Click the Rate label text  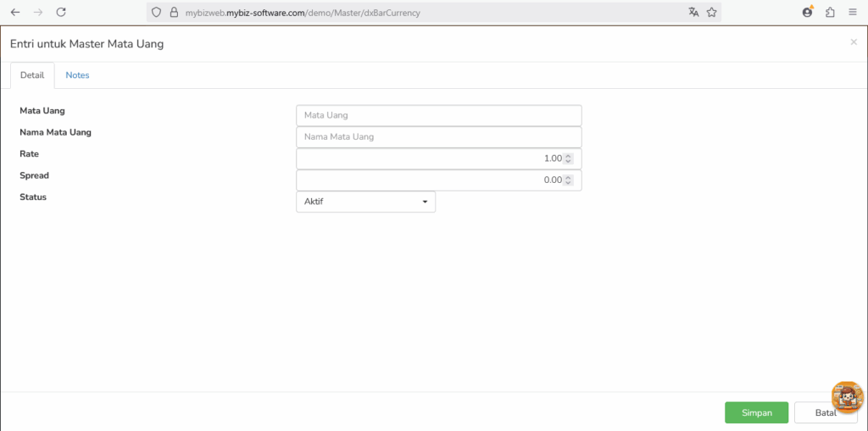click(x=30, y=154)
